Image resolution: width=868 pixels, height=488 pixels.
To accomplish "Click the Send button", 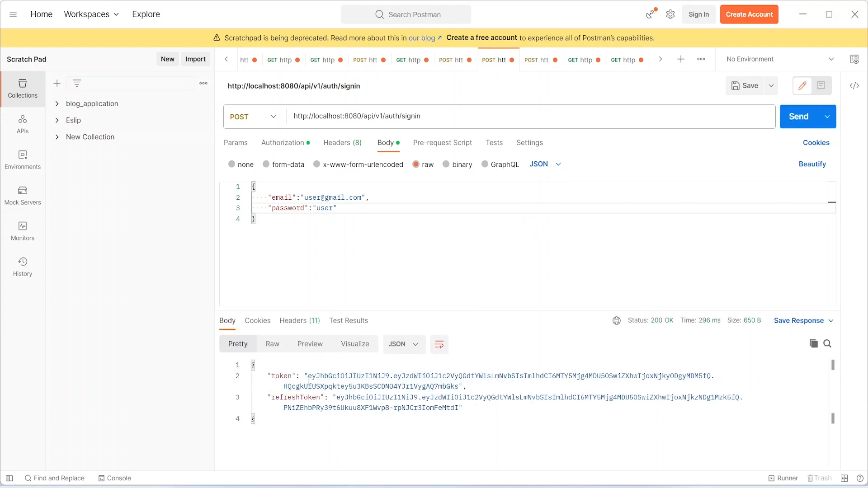I will (x=799, y=117).
